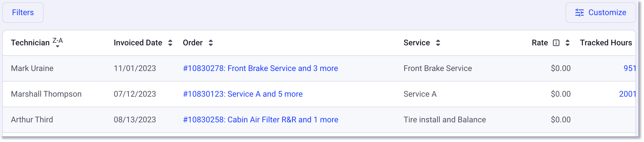Open order #10830258 Cabin Air Filter link
The image size is (644, 142).
pyautogui.click(x=261, y=120)
